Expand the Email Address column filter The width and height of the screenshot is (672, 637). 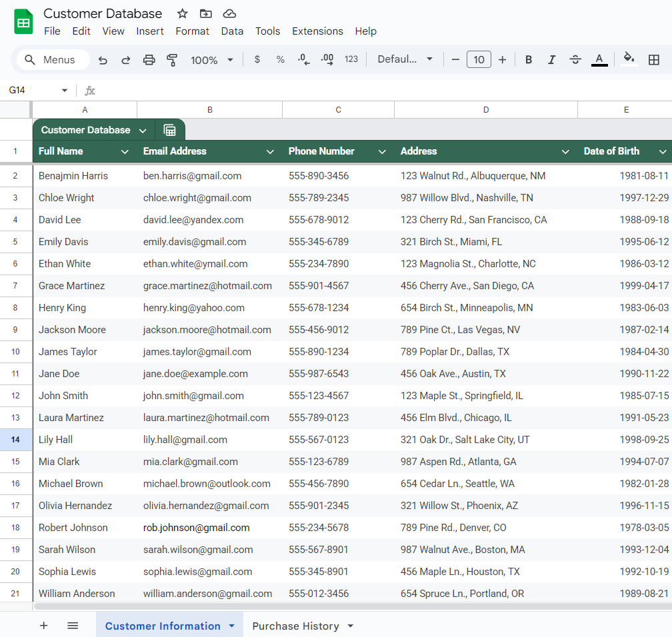270,152
